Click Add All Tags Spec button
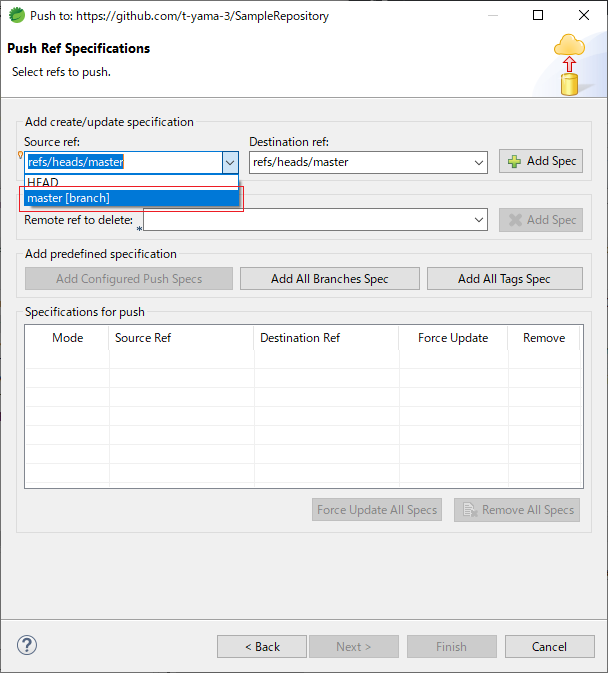Image resolution: width=608 pixels, height=673 pixels. [x=505, y=279]
